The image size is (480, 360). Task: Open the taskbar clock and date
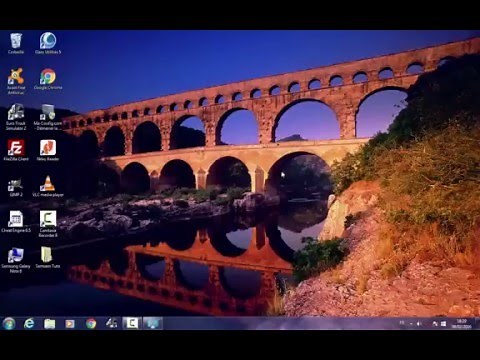[x=462, y=324]
